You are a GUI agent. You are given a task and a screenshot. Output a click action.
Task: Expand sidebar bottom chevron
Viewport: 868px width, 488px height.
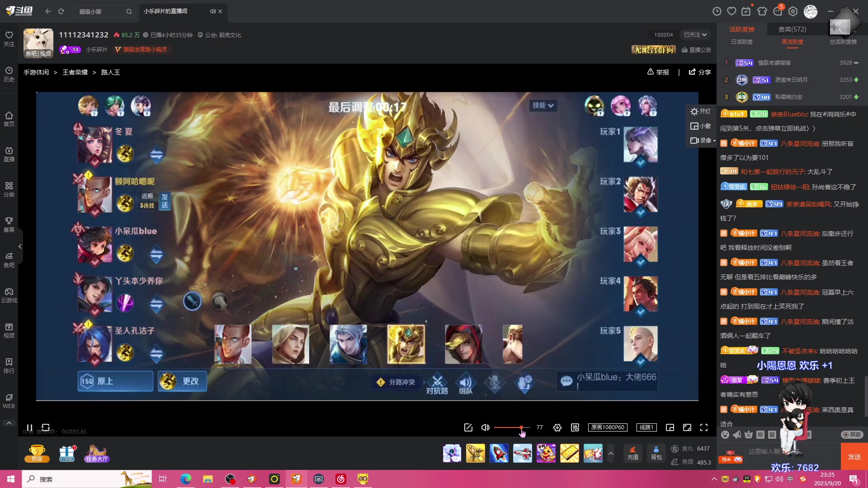click(9, 423)
